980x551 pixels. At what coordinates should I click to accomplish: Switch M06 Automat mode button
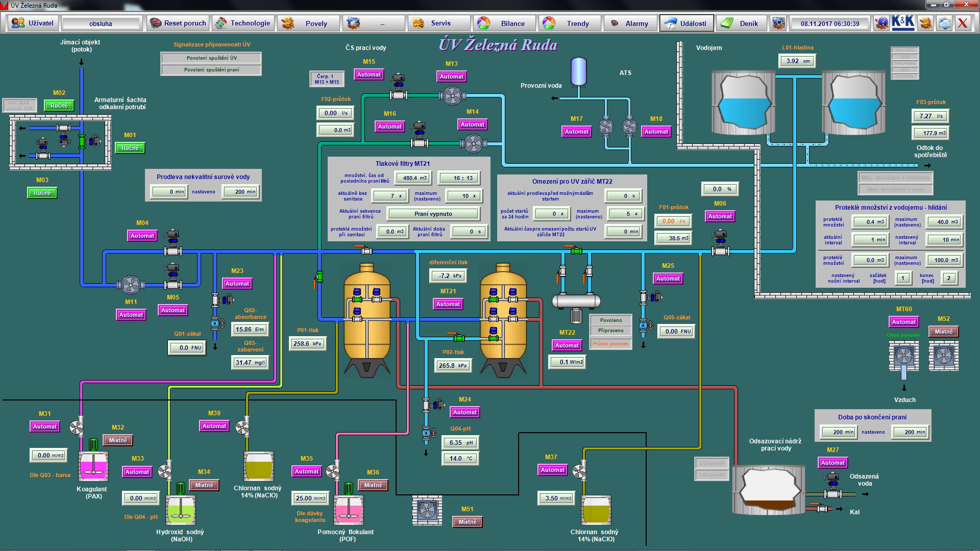coord(720,216)
